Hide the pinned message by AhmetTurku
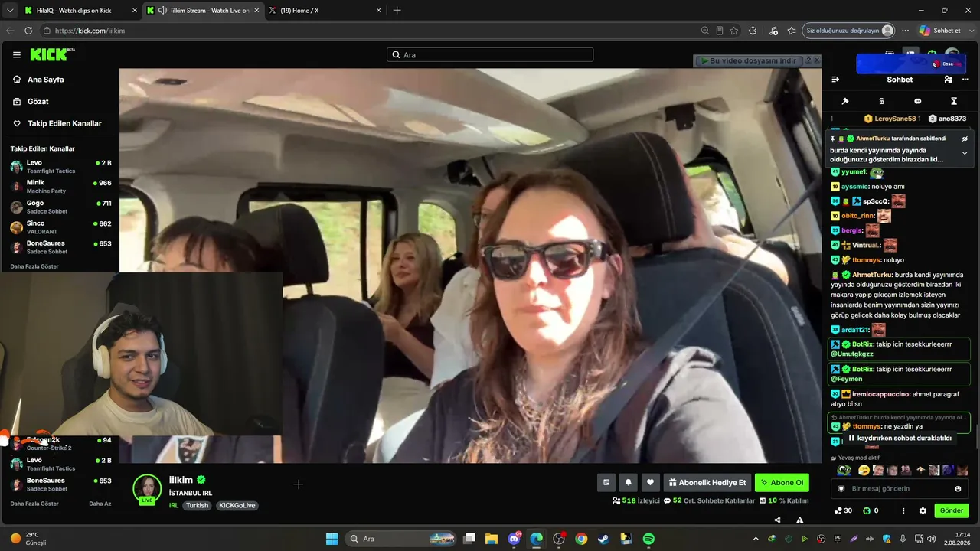This screenshot has height=551, width=980. pyautogui.click(x=965, y=139)
